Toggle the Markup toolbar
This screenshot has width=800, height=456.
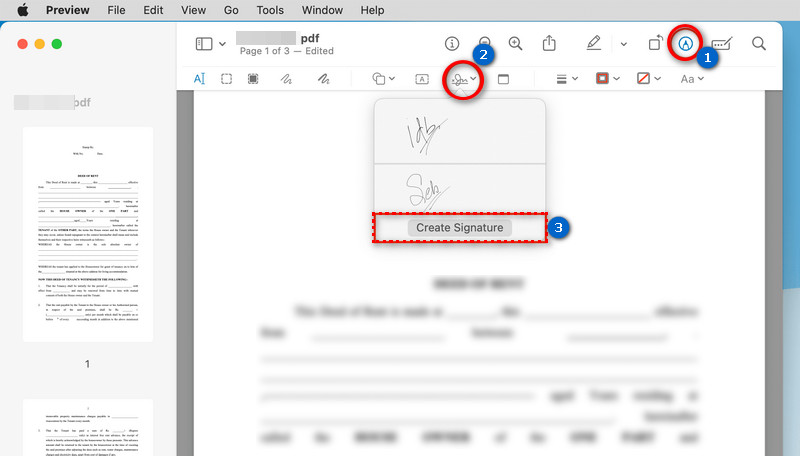[x=686, y=44]
